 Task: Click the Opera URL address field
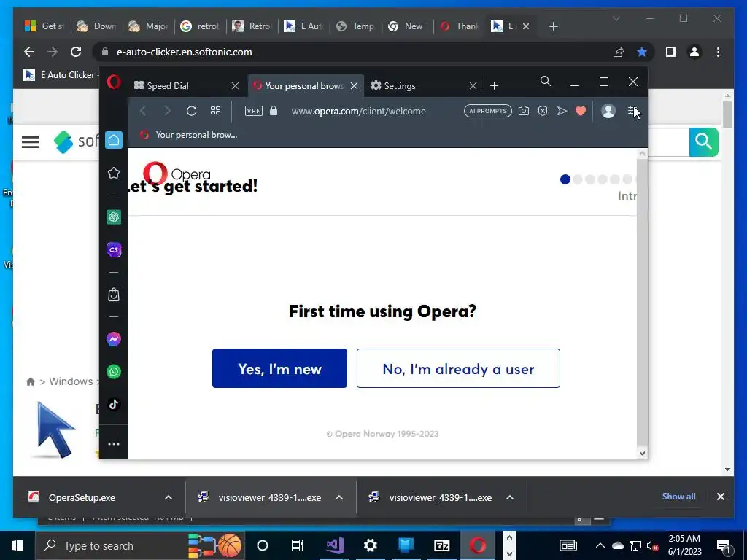click(x=358, y=111)
